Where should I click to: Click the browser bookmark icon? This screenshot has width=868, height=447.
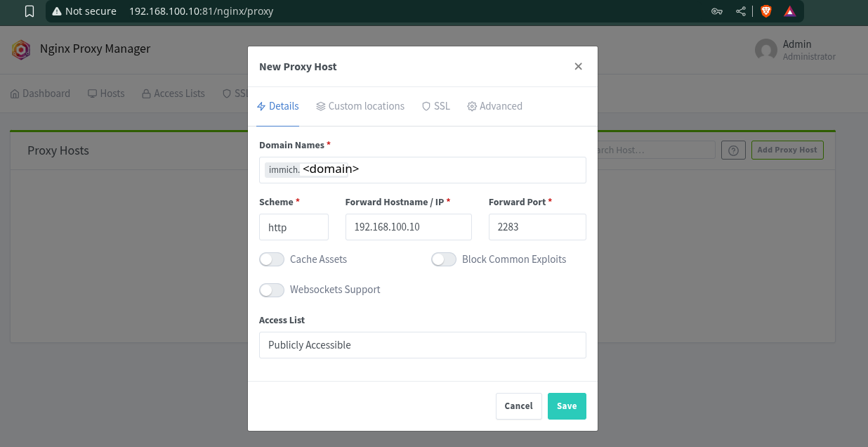point(29,11)
